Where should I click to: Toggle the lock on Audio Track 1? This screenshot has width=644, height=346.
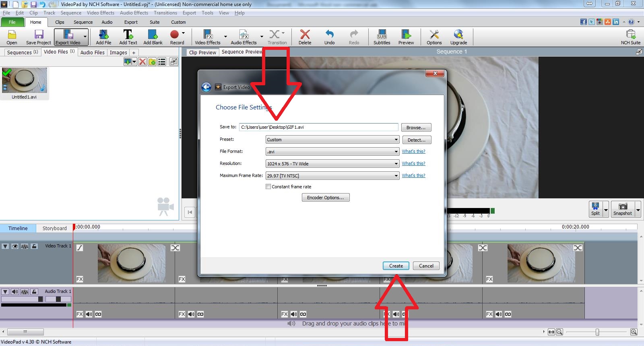pos(34,292)
